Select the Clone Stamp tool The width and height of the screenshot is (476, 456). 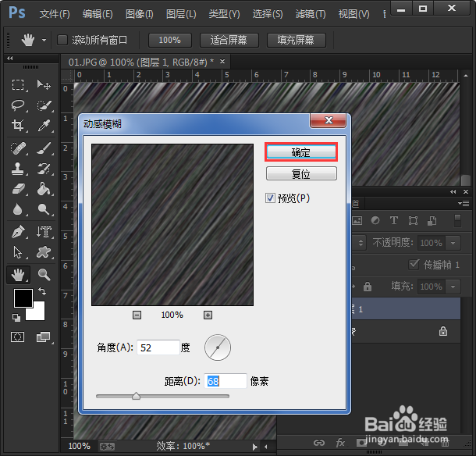click(x=18, y=169)
